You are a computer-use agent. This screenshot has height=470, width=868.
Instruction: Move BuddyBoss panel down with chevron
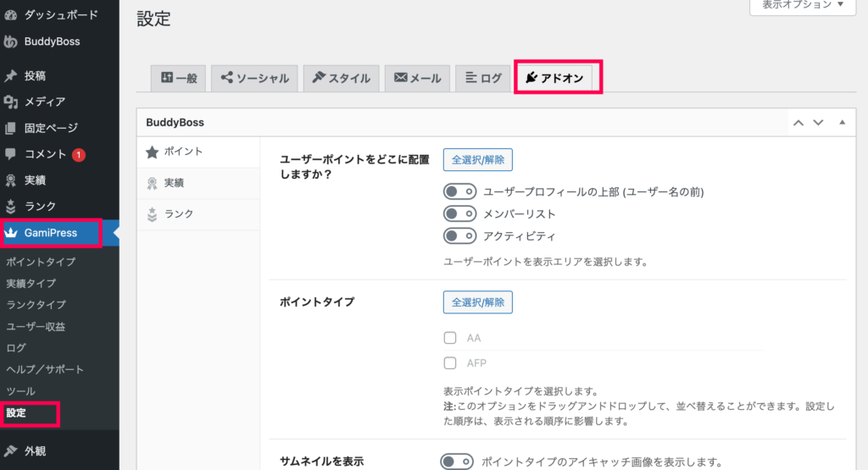pos(818,123)
